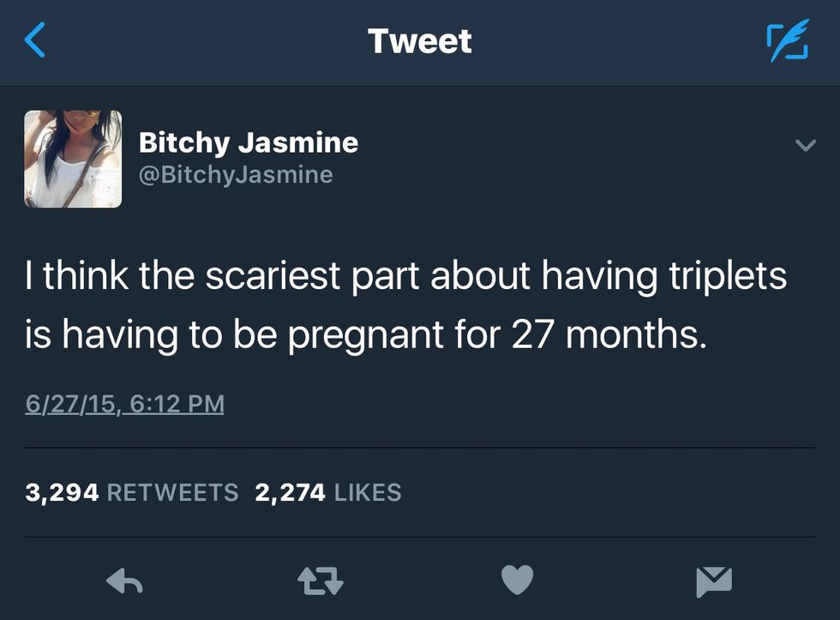Expand the tweet options chevron menu

pos(804,147)
